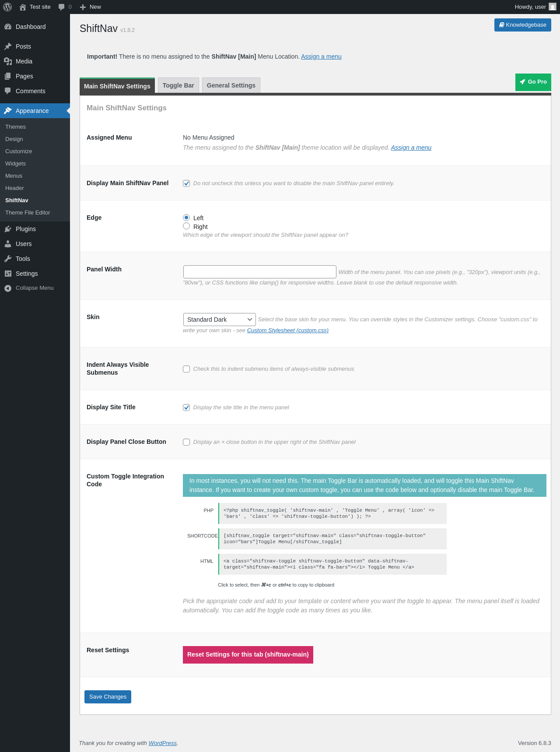Click the comments bubble icon in admin bar
Screen dimensions: 560x752
61,7
